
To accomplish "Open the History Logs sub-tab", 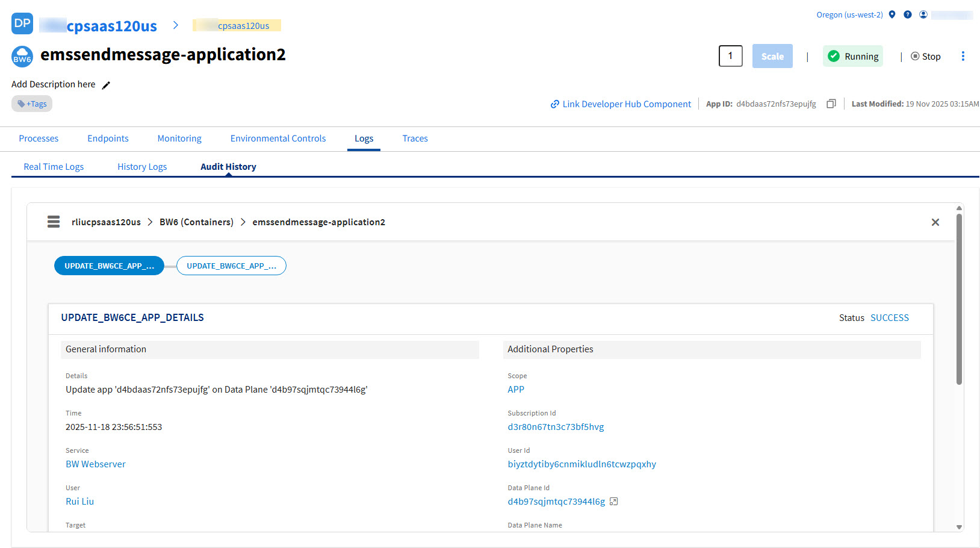I will pos(142,167).
